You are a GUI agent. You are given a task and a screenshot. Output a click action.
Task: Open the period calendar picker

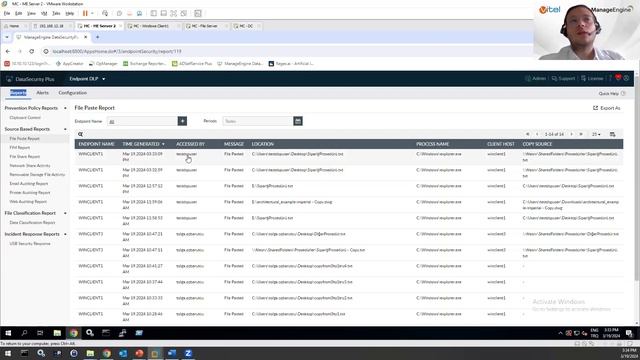(298, 121)
